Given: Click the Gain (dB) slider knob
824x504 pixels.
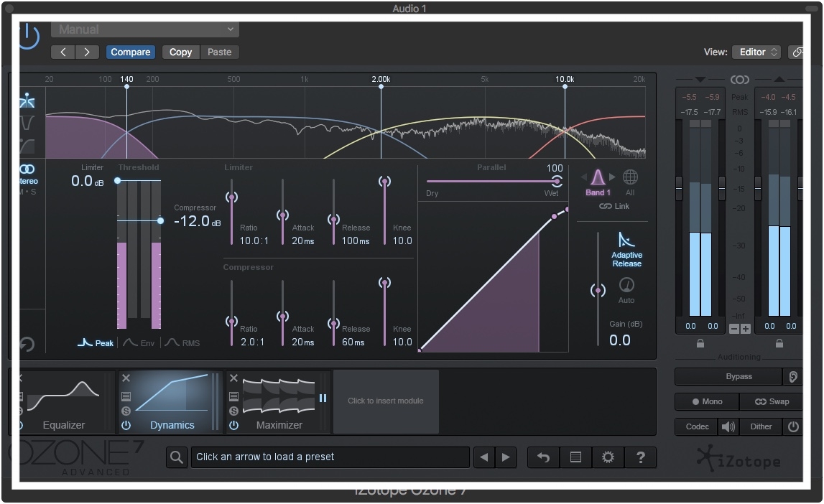Looking at the screenshot, I should [598, 290].
